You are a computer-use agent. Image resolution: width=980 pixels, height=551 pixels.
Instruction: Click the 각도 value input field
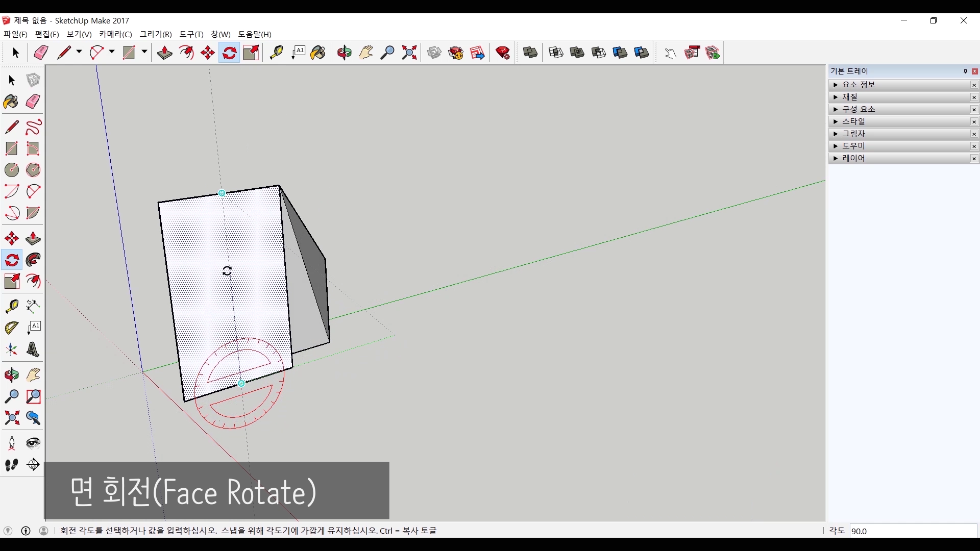click(x=913, y=531)
